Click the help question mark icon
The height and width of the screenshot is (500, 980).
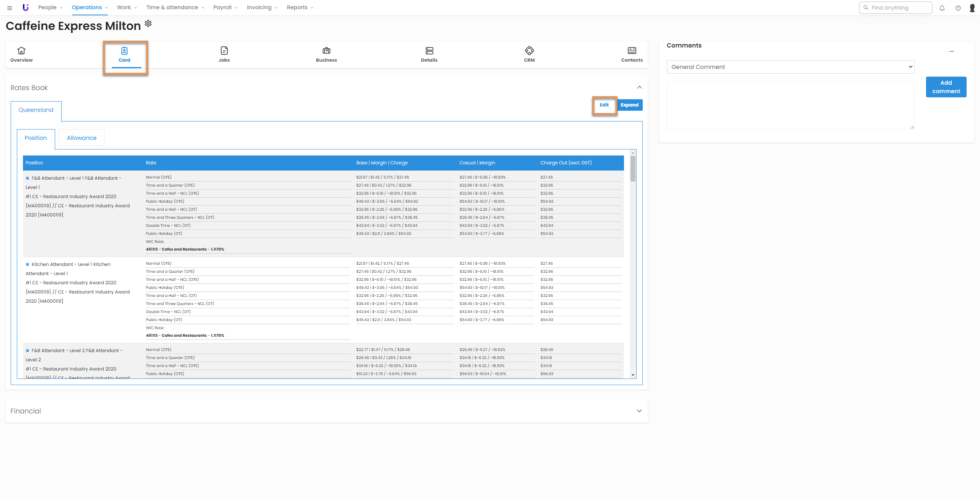coord(958,8)
